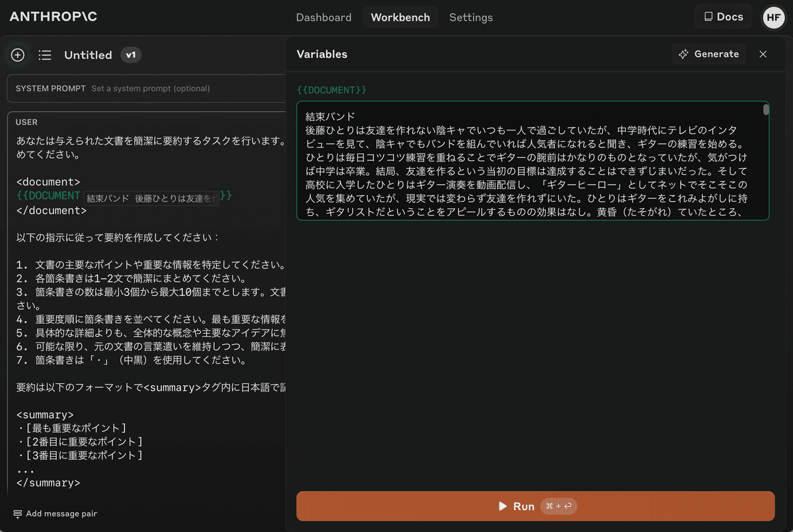Click the plus icon to create new prompt

[x=17, y=55]
